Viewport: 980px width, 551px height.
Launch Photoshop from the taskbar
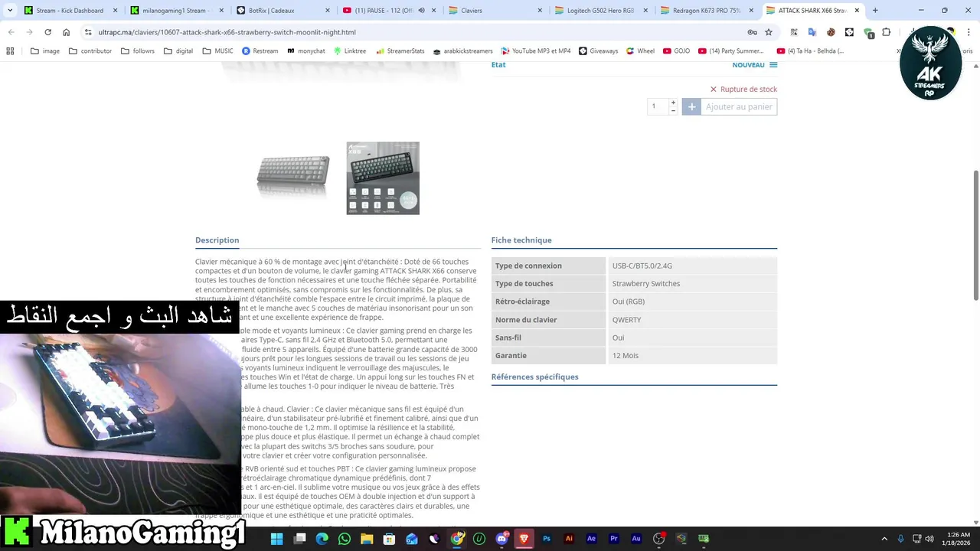[x=547, y=539]
